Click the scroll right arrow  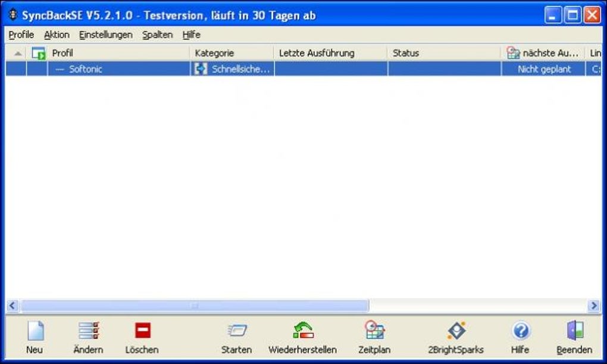pyautogui.click(x=594, y=306)
